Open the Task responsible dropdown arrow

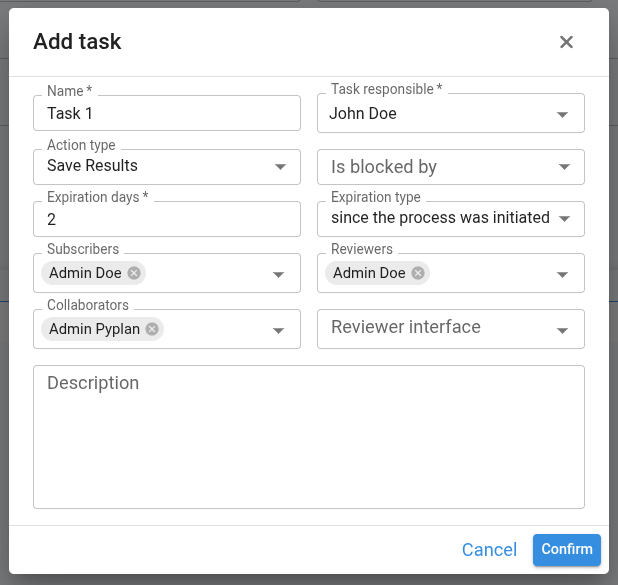pos(563,115)
